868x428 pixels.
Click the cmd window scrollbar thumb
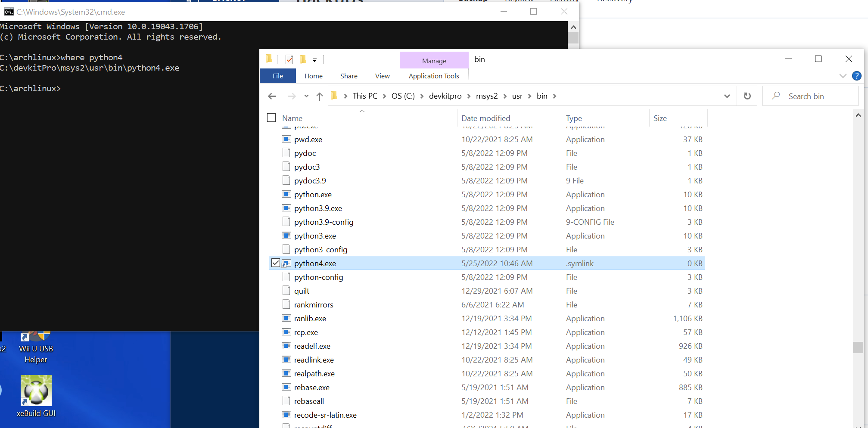pyautogui.click(x=573, y=38)
